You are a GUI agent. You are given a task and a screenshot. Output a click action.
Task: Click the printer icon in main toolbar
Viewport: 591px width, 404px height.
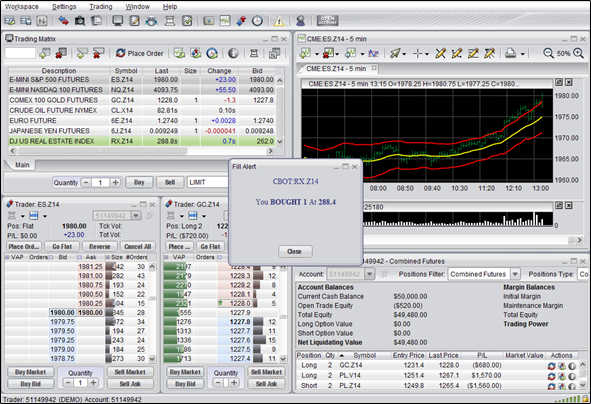(152, 21)
